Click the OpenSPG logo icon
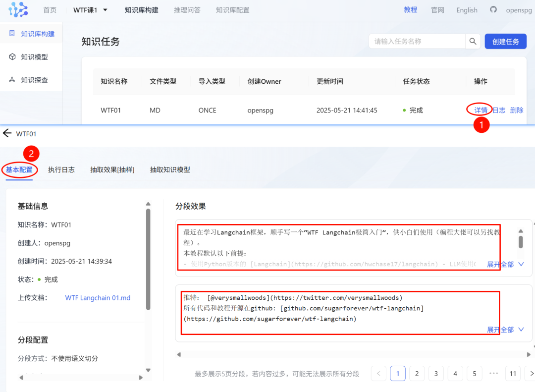The height and width of the screenshot is (392, 535). (x=18, y=9)
